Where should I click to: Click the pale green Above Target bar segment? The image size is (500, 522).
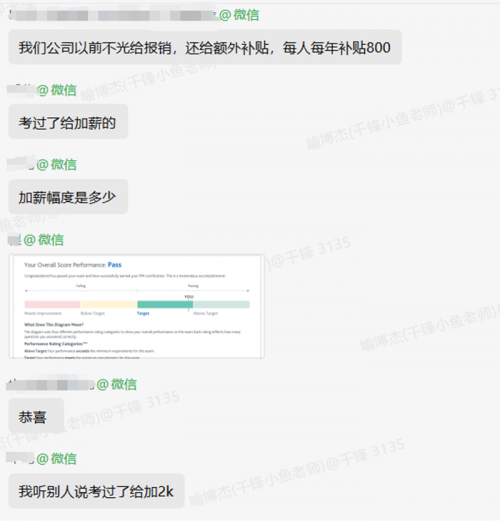coord(221,304)
